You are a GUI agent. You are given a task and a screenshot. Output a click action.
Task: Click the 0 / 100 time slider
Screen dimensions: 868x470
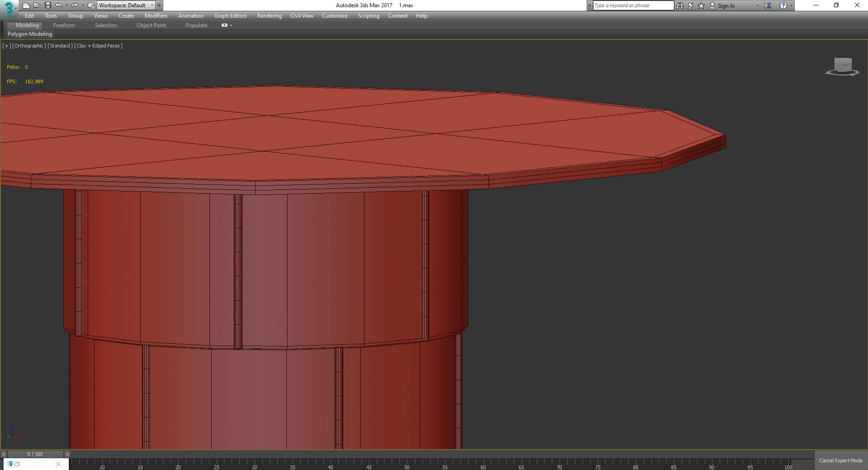click(x=35, y=454)
